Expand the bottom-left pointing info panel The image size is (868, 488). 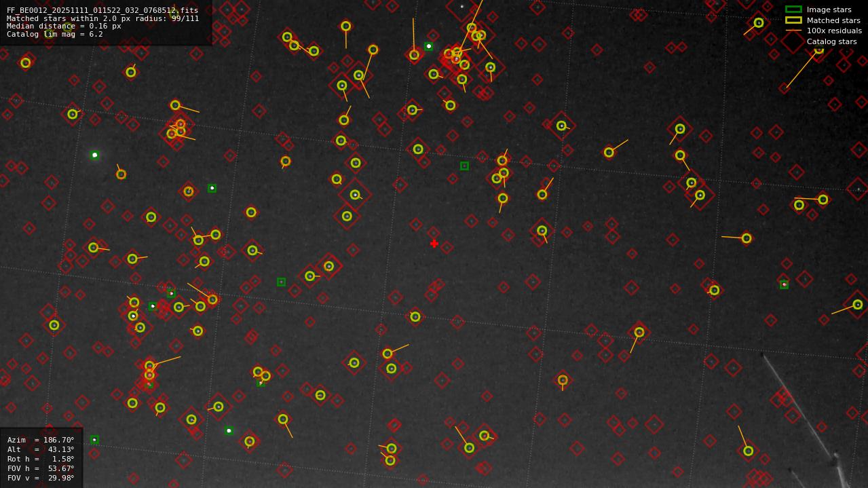(41, 459)
